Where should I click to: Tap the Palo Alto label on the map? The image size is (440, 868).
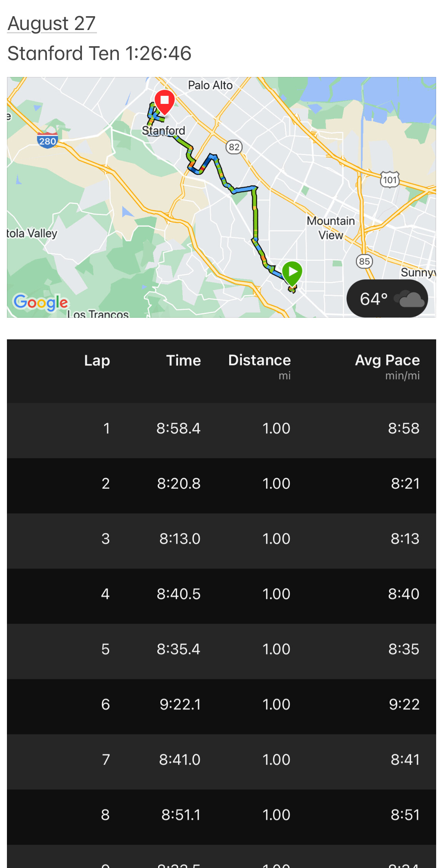pyautogui.click(x=210, y=85)
